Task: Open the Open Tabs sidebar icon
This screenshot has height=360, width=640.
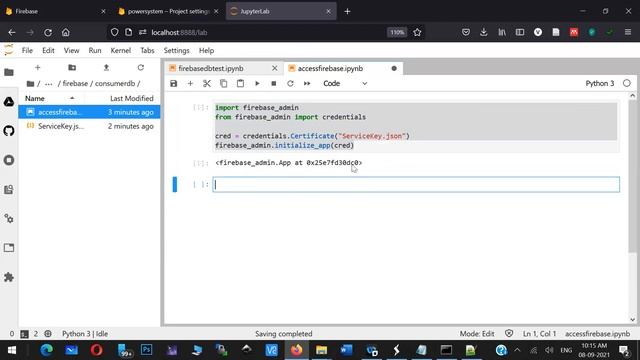Action: [9, 248]
